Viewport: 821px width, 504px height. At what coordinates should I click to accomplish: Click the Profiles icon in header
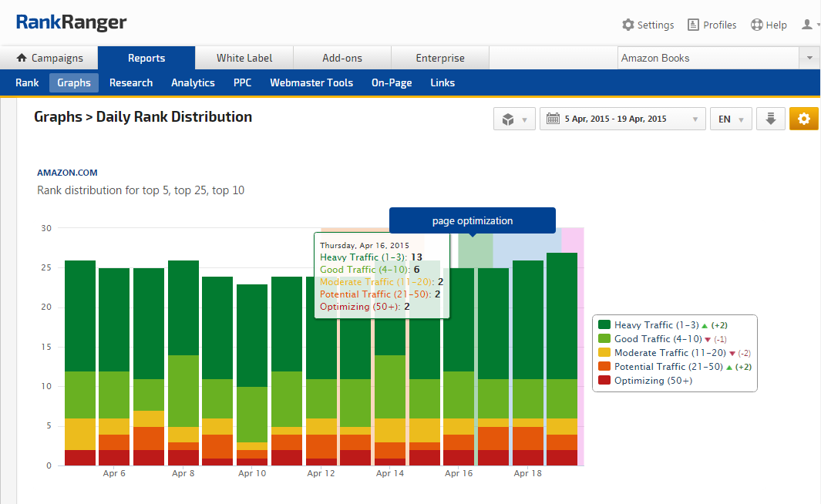[x=693, y=25]
